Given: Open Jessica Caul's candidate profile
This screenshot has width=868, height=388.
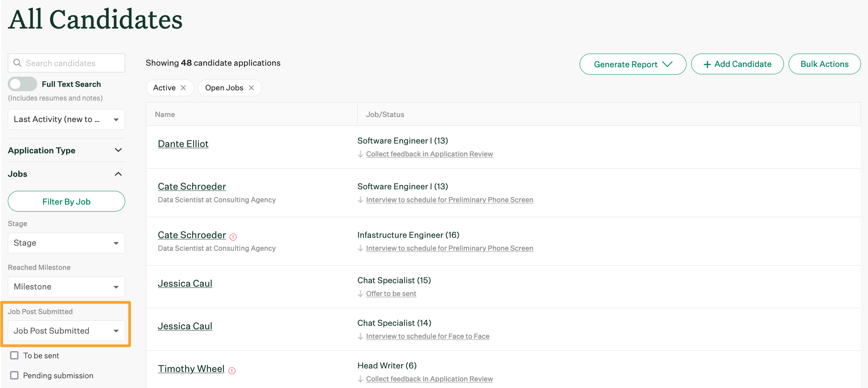Looking at the screenshot, I should coord(185,283).
